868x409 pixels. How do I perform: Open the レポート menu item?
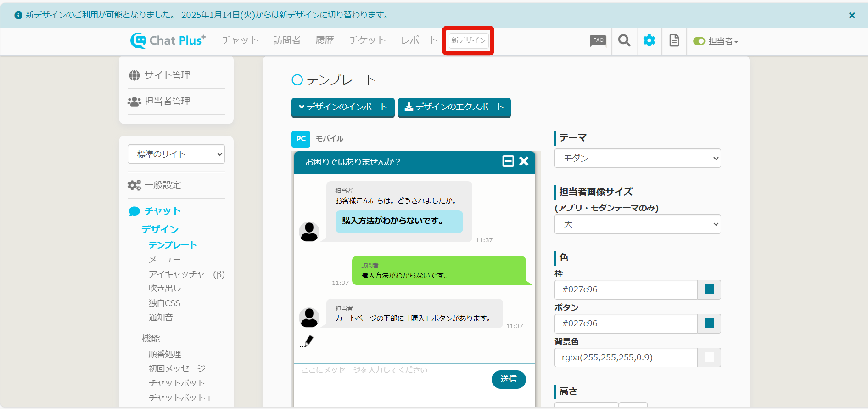pos(419,40)
